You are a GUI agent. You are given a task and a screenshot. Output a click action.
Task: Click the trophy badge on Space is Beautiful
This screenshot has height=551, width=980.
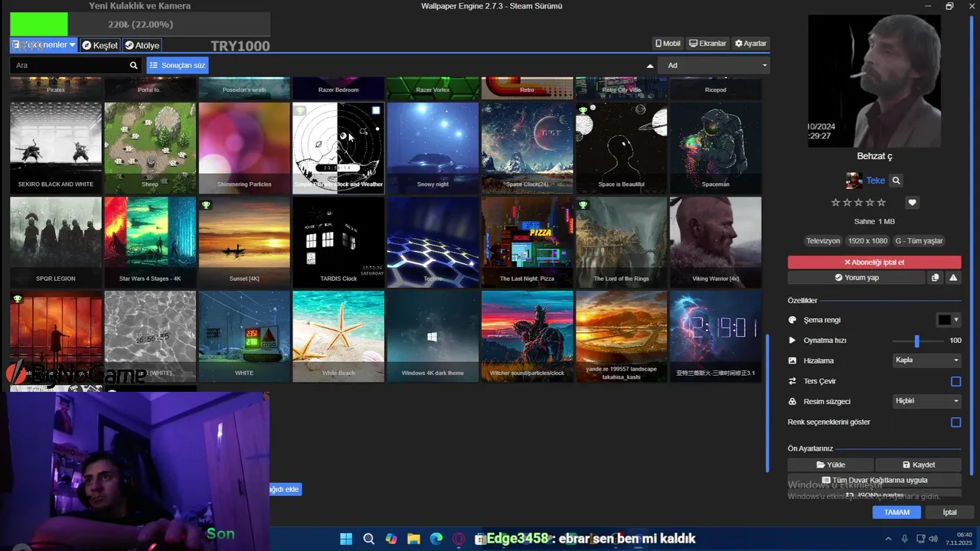[583, 111]
